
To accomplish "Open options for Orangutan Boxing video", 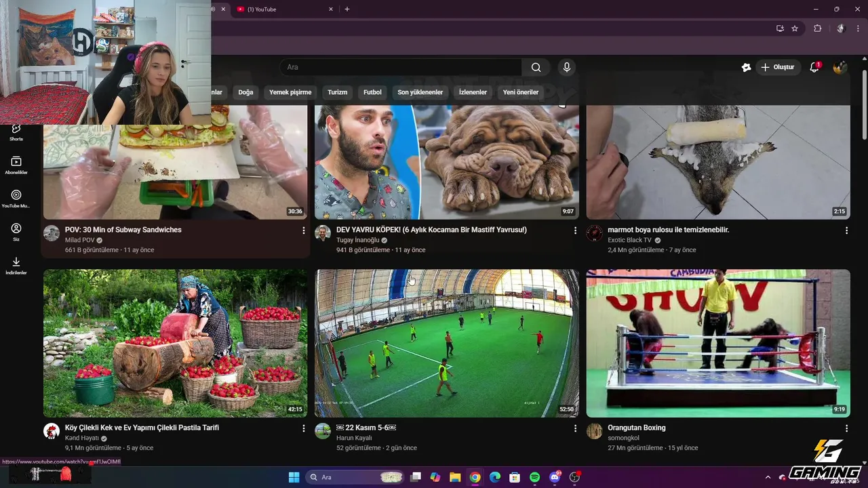I will (x=846, y=428).
